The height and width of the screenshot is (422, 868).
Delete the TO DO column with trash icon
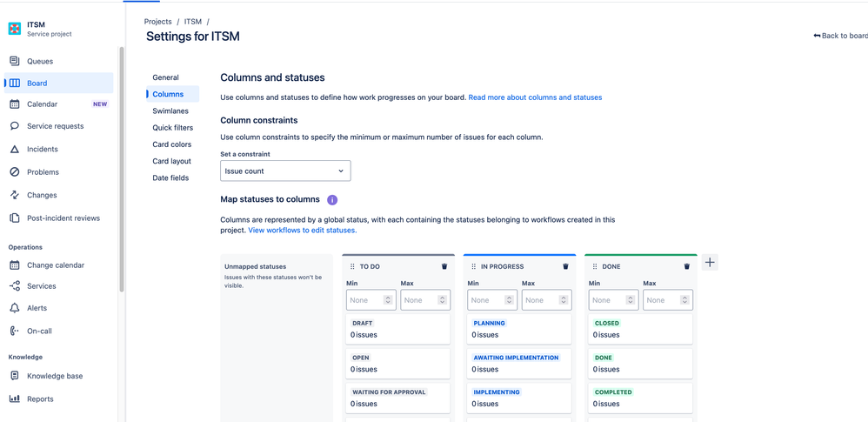click(x=444, y=266)
